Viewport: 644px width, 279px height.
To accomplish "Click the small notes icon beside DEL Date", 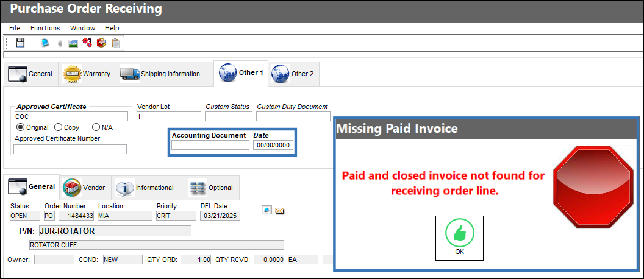I will point(267,210).
